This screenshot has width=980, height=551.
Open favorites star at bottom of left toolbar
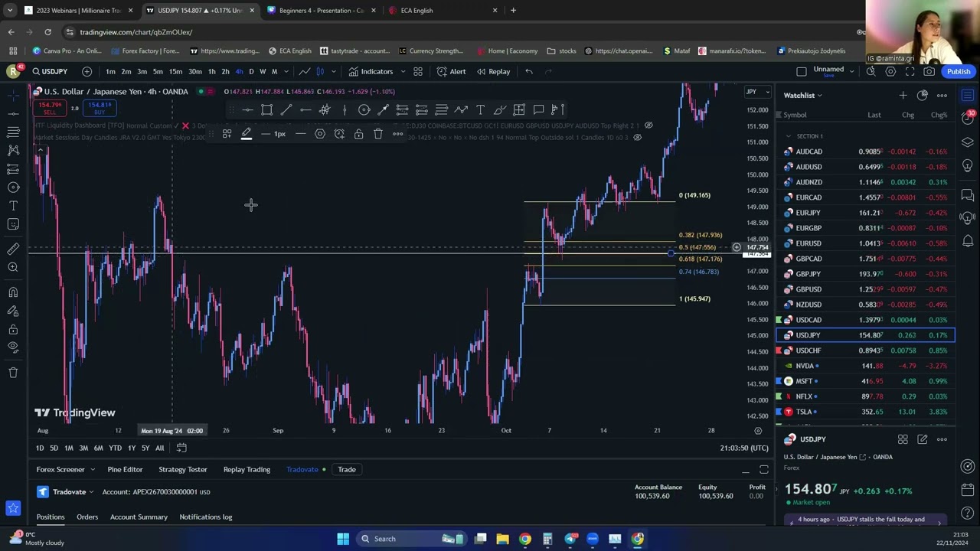(x=13, y=507)
